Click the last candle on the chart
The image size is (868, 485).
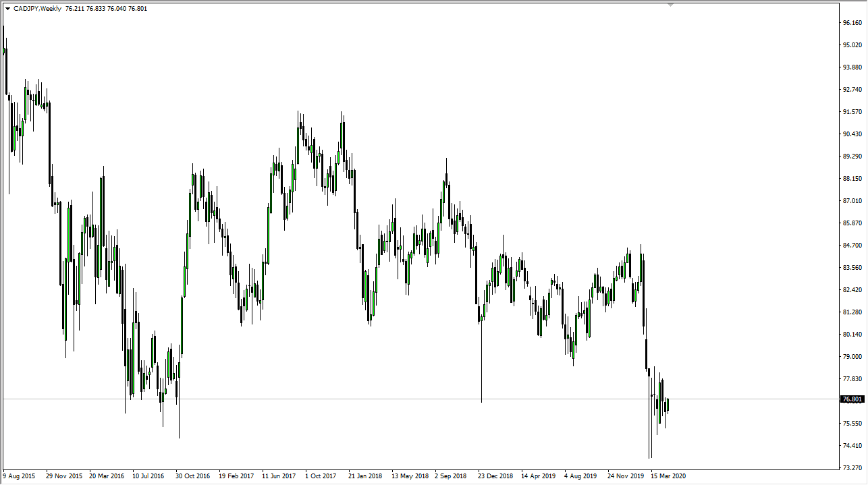(668, 405)
